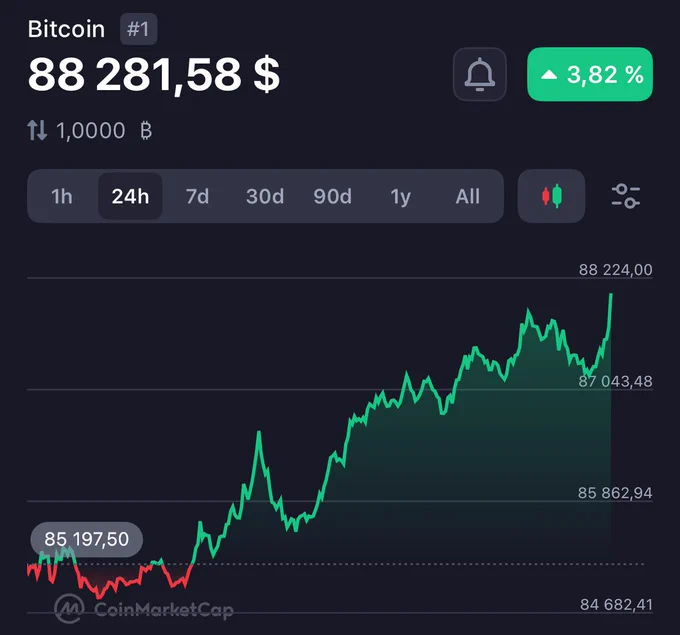Open chart settings sliders icon
Screen dimensions: 680x635
[x=626, y=196]
